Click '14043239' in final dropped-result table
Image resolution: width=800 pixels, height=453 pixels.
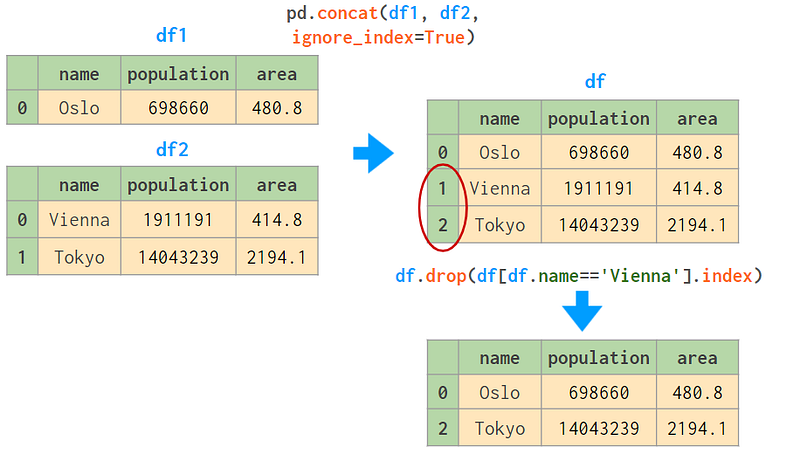pyautogui.click(x=599, y=427)
